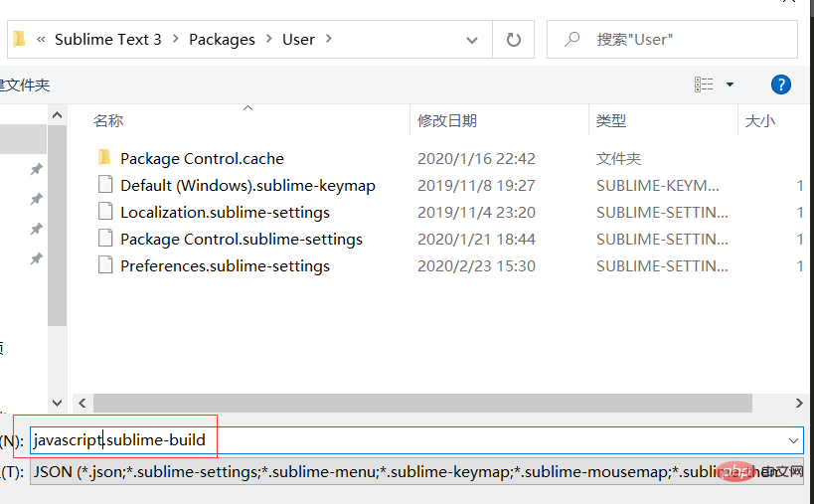Open the JSON save type dropdown
Viewport: 814px width, 504px height.
pos(416,472)
